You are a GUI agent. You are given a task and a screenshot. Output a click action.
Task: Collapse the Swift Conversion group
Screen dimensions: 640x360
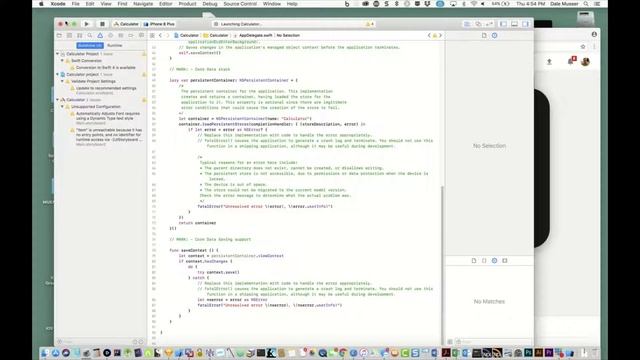click(62, 61)
